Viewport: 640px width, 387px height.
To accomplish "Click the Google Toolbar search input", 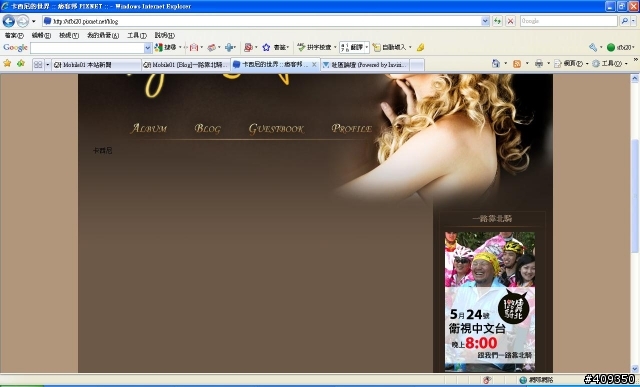I will tap(87, 48).
